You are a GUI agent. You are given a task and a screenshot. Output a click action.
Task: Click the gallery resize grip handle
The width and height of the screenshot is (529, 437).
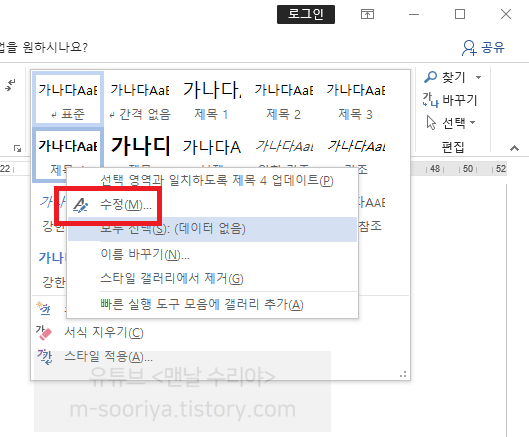tap(403, 374)
